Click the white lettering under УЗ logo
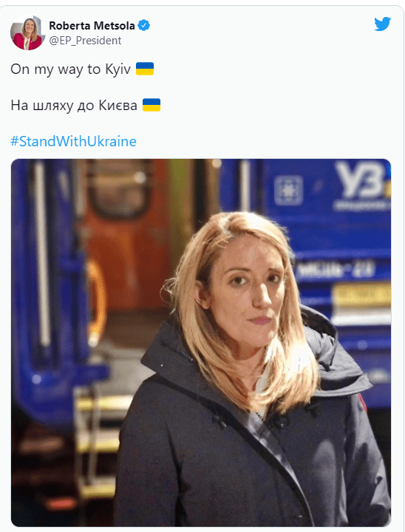 coord(361,205)
